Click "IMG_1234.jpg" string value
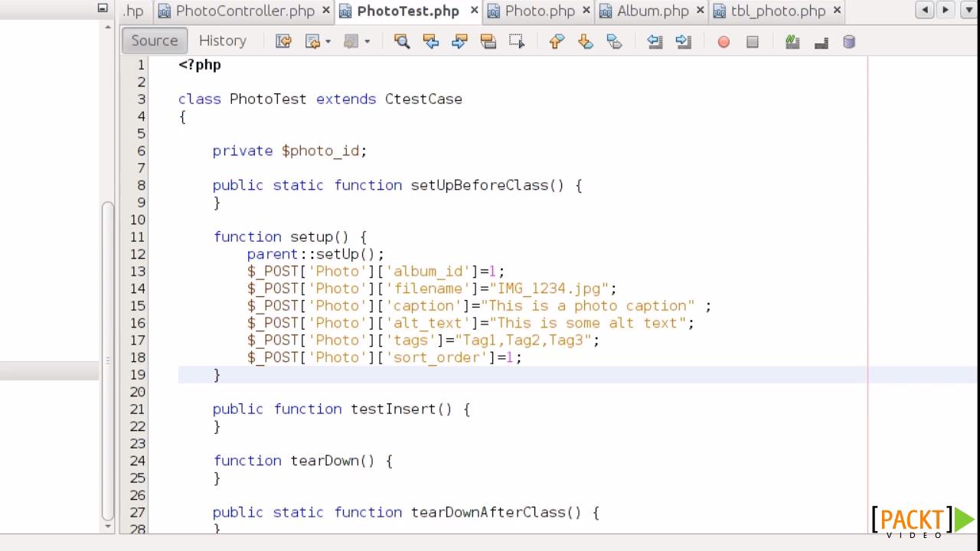Image resolution: width=980 pixels, height=551 pixels. [549, 289]
